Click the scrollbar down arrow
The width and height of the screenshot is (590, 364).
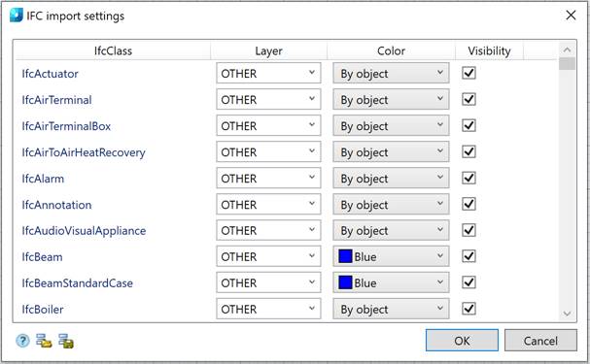click(567, 314)
